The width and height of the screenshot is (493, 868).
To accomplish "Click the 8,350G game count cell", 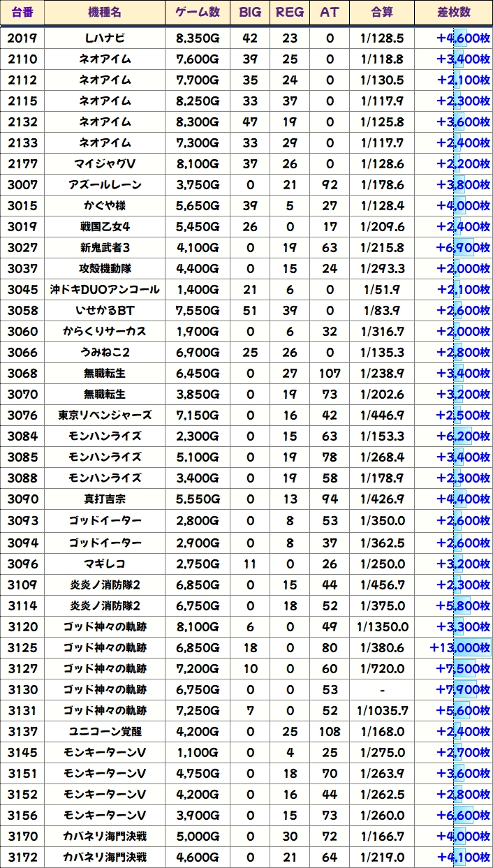I will [198, 38].
